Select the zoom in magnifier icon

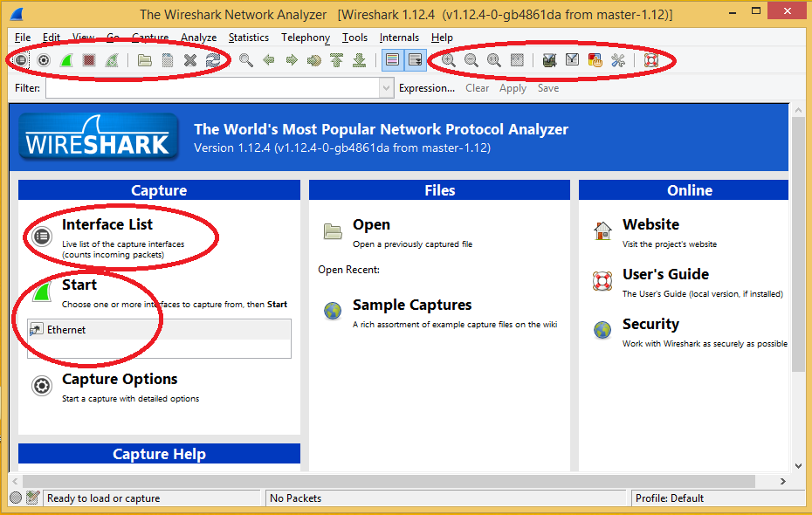[x=447, y=59]
